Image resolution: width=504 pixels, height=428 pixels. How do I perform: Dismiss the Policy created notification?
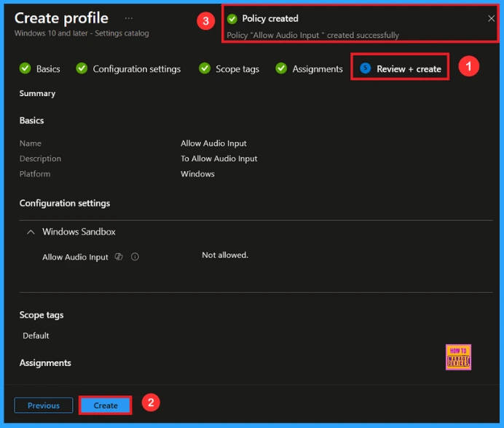tap(491, 19)
